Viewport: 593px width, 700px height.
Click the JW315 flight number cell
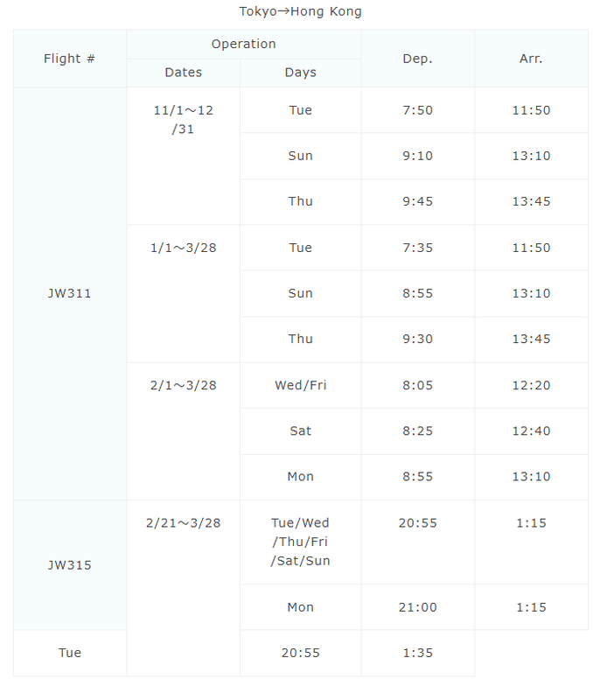tap(69, 564)
